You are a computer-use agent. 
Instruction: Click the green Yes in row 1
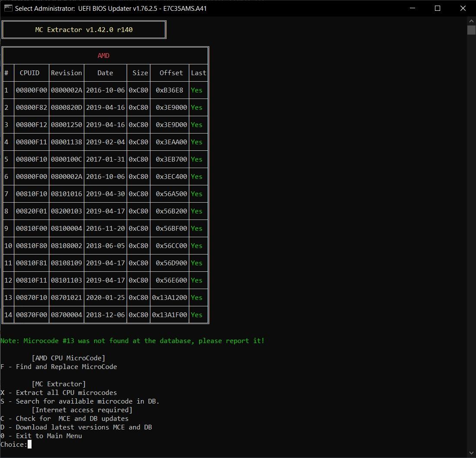click(x=197, y=90)
